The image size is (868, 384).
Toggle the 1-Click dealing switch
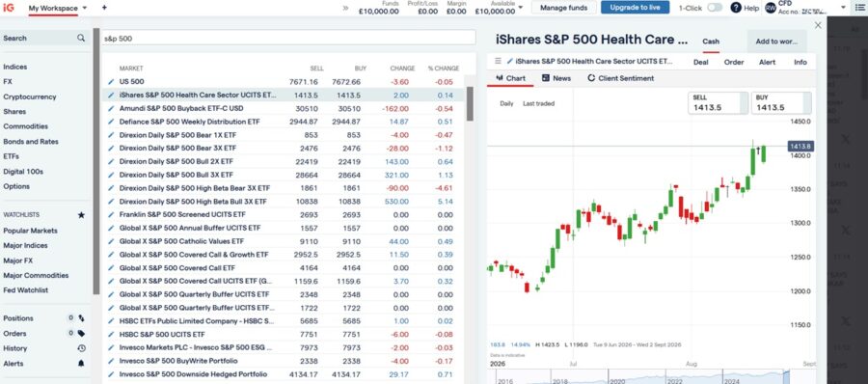[715, 8]
